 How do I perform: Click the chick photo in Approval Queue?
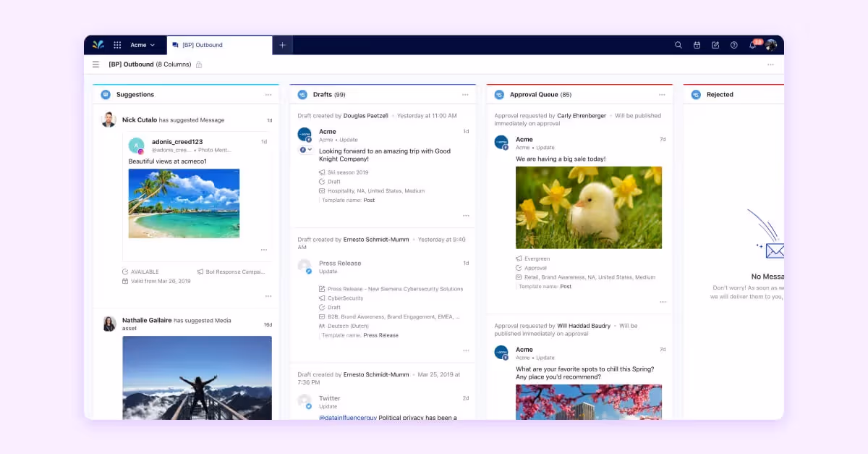point(588,208)
